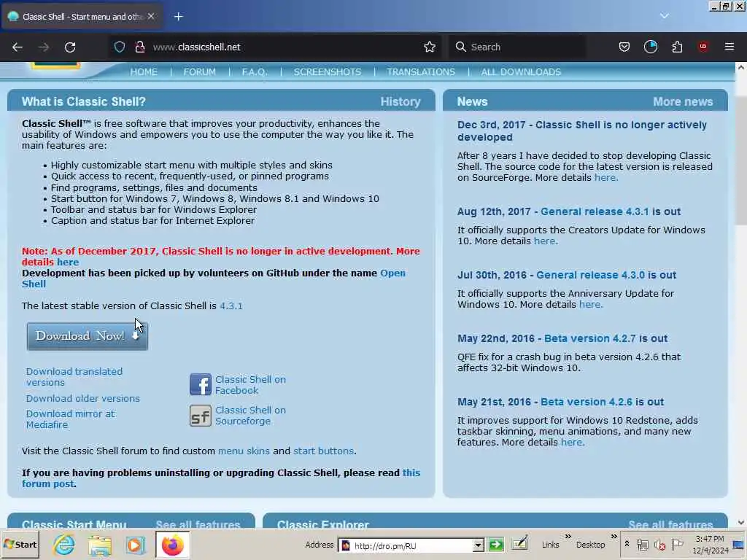Open the History link
This screenshot has width=747, height=560.
click(x=400, y=101)
